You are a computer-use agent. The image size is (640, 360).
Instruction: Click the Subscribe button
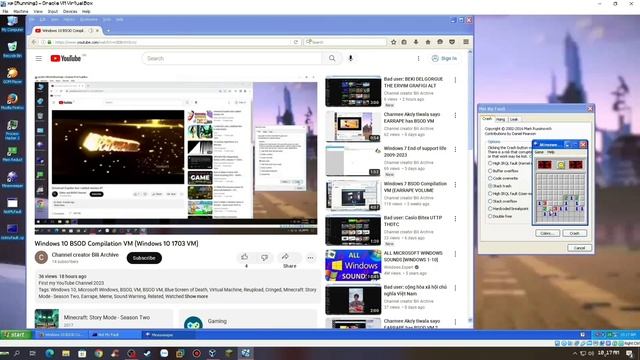point(144,258)
